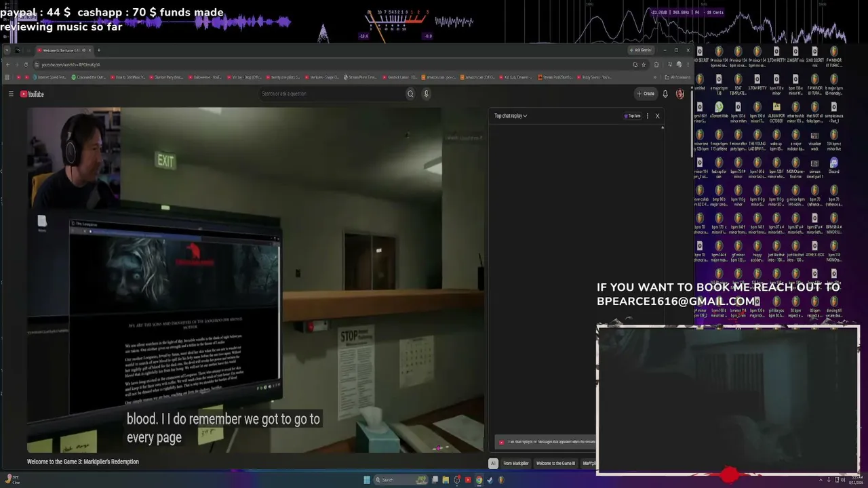This screenshot has height=488, width=868.
Task: Open the YouTube guide hamburger menu
Action: [x=11, y=94]
